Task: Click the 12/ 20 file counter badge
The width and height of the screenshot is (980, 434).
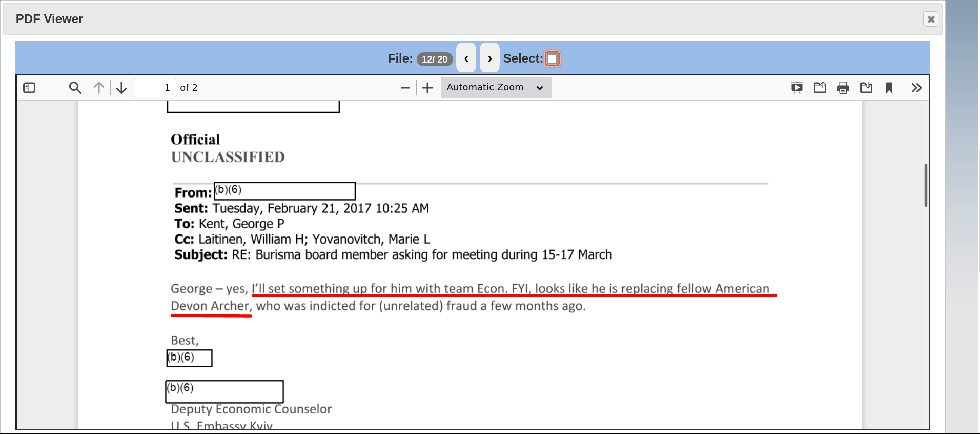Action: [x=435, y=59]
